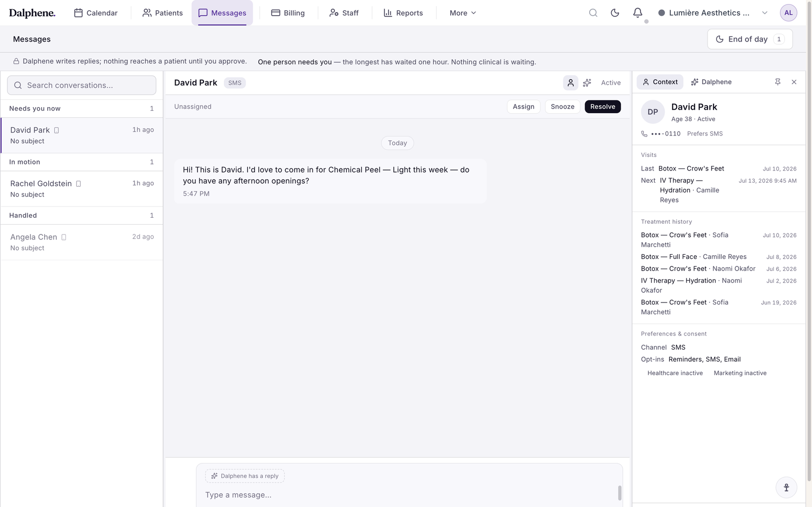
Task: Click End of day button
Action: [x=750, y=39]
